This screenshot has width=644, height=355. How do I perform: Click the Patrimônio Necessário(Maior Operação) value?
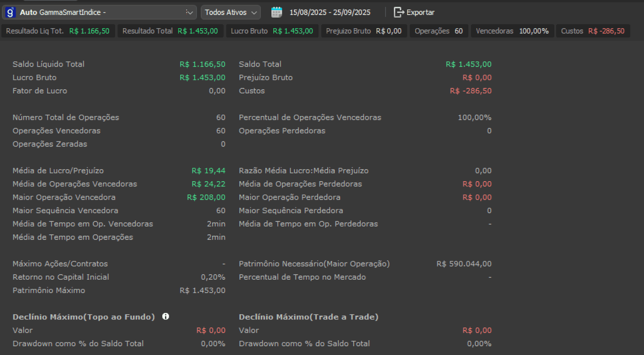[x=464, y=264]
